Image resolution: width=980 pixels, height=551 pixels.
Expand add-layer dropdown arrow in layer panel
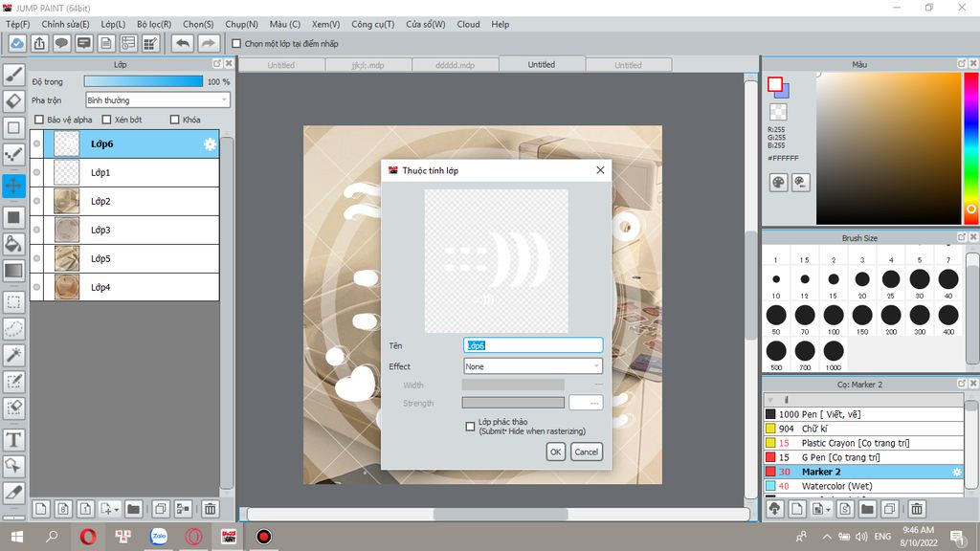(117, 511)
